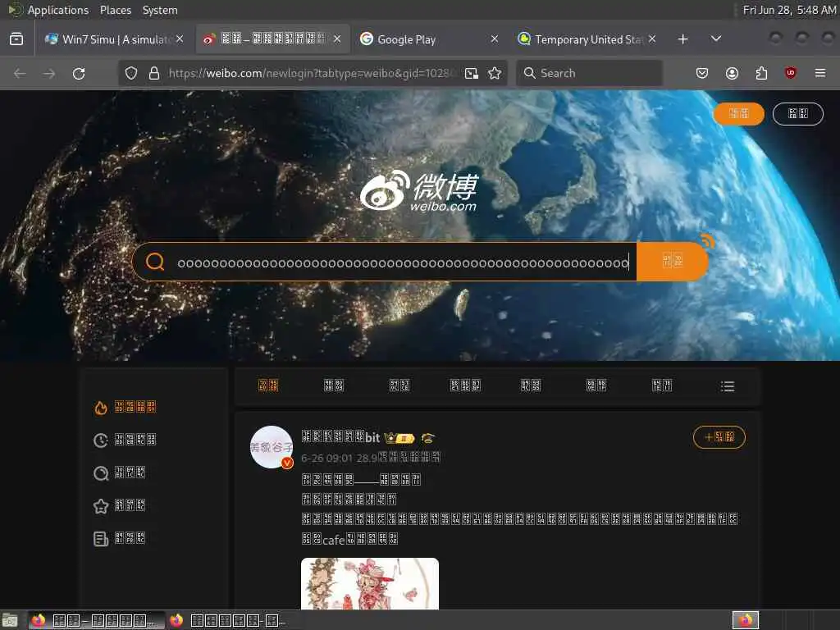Select the flame icon item in the sidebar
This screenshot has width=840, height=630.
[125, 407]
